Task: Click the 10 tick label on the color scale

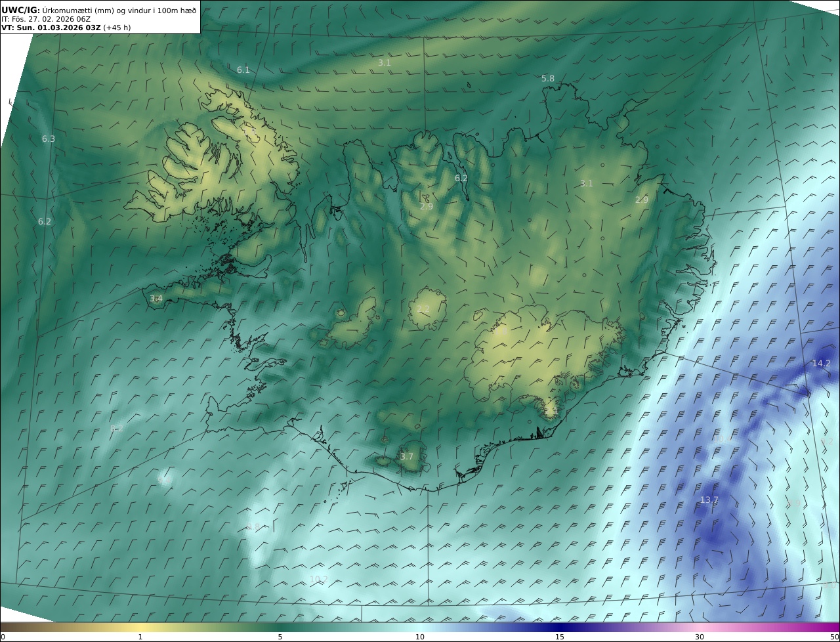Action: tap(420, 637)
